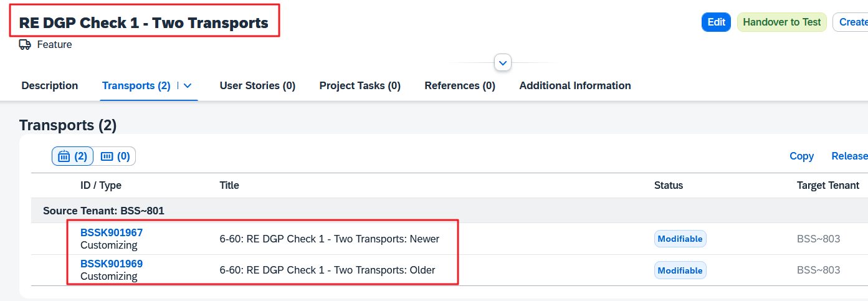
Task: Click the Copy action in transports table
Action: 801,156
